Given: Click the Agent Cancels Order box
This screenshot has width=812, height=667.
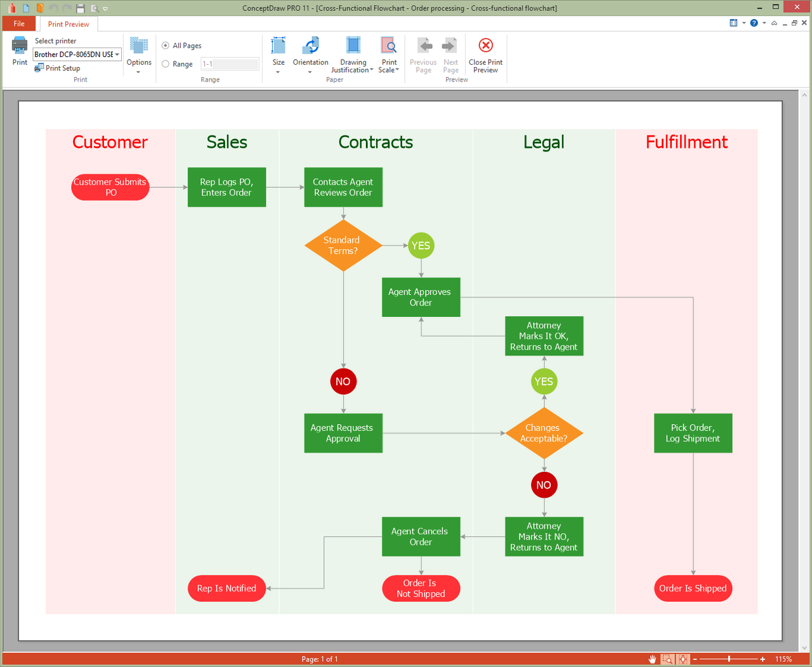Looking at the screenshot, I should pos(421,536).
